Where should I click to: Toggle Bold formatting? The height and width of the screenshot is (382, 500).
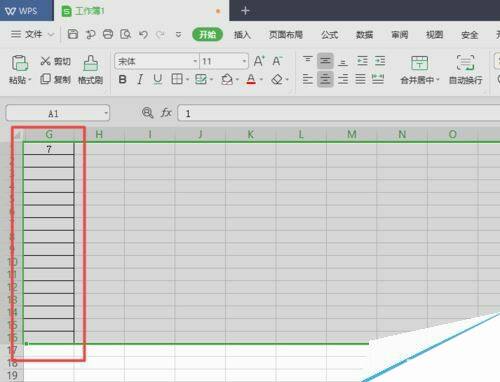click(x=122, y=79)
